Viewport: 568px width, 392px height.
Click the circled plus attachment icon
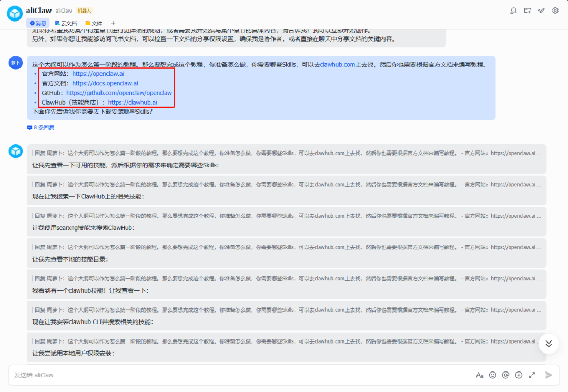point(519,375)
